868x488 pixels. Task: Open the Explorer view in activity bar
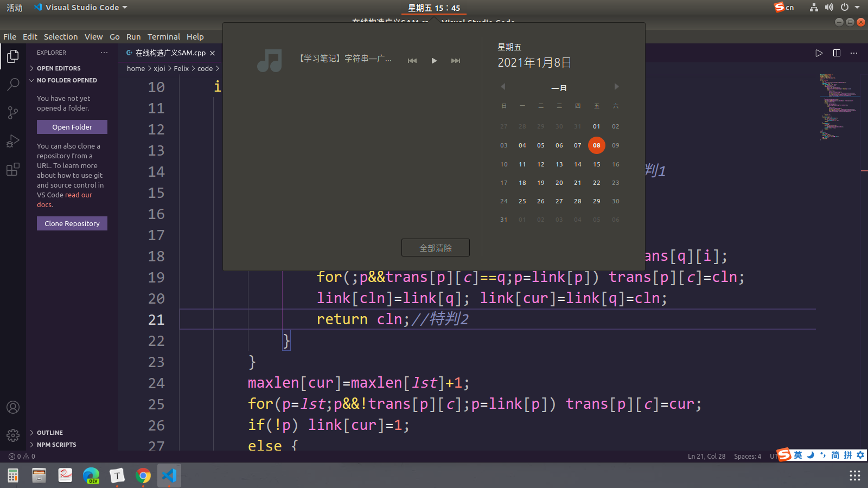13,56
